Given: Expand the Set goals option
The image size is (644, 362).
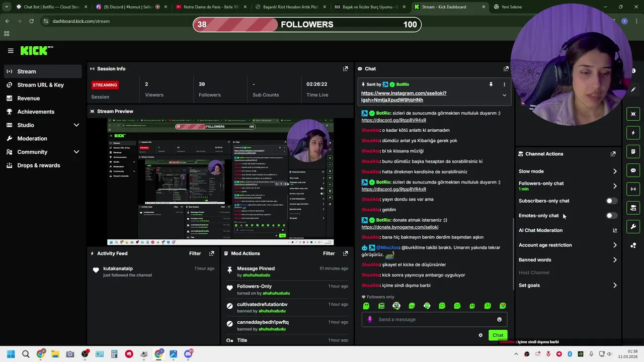Looking at the screenshot, I should click(x=615, y=286).
